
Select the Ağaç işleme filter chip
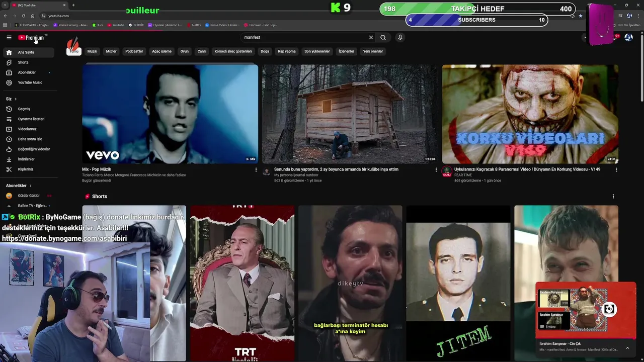162,51
